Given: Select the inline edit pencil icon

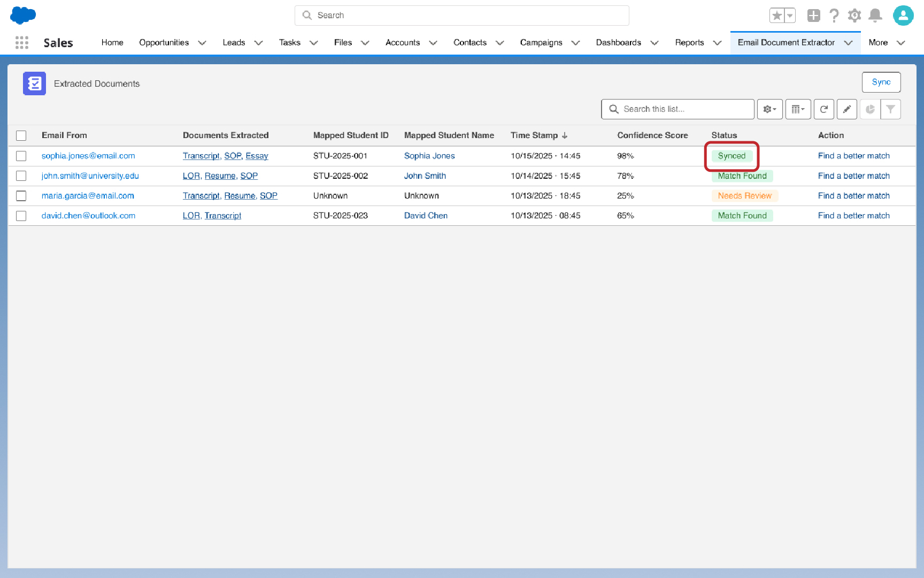Looking at the screenshot, I should pyautogui.click(x=847, y=109).
